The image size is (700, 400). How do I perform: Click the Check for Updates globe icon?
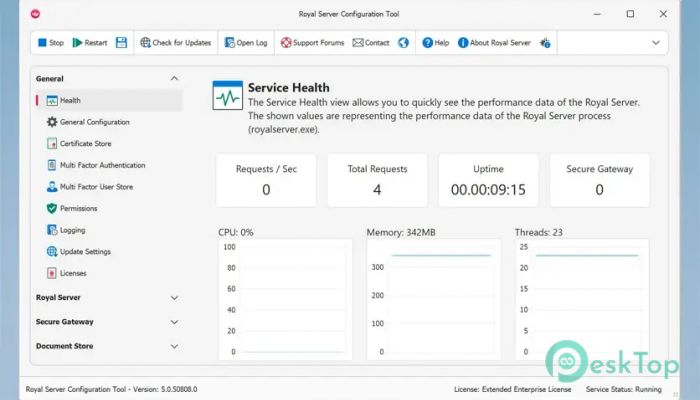coord(145,43)
